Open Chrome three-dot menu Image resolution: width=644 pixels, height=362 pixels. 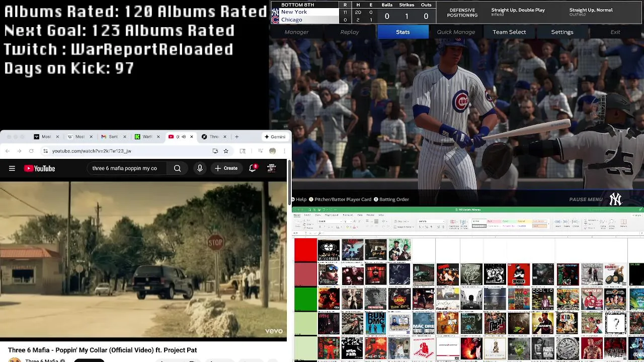[284, 151]
